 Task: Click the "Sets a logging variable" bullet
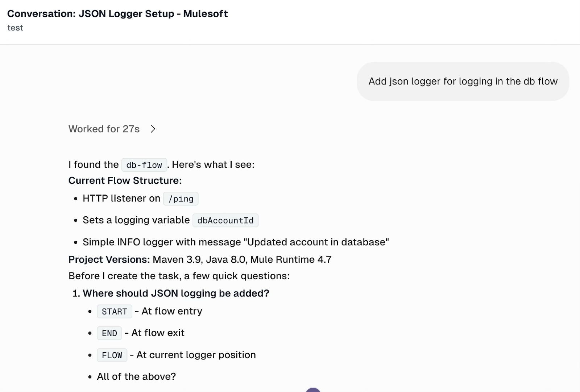[136, 220]
